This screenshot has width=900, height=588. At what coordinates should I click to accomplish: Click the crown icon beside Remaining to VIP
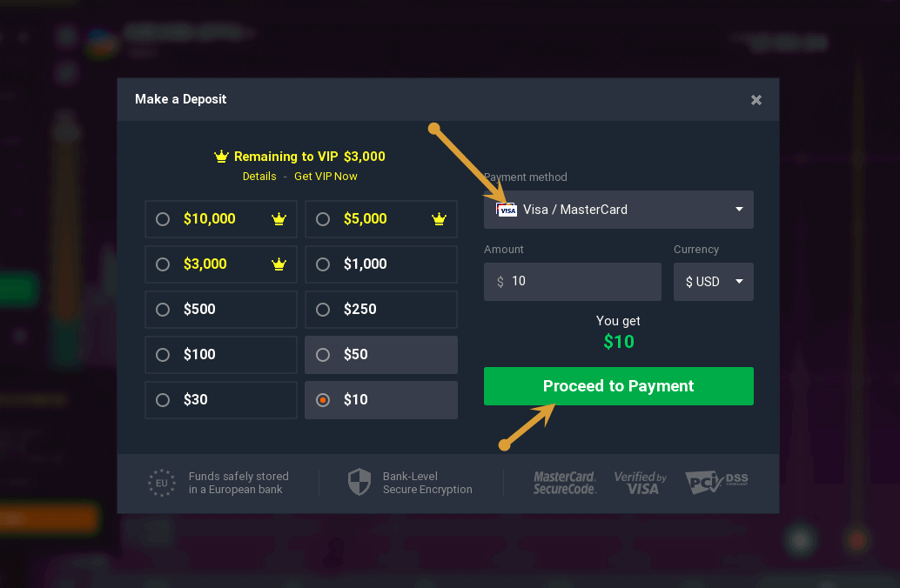tap(221, 156)
